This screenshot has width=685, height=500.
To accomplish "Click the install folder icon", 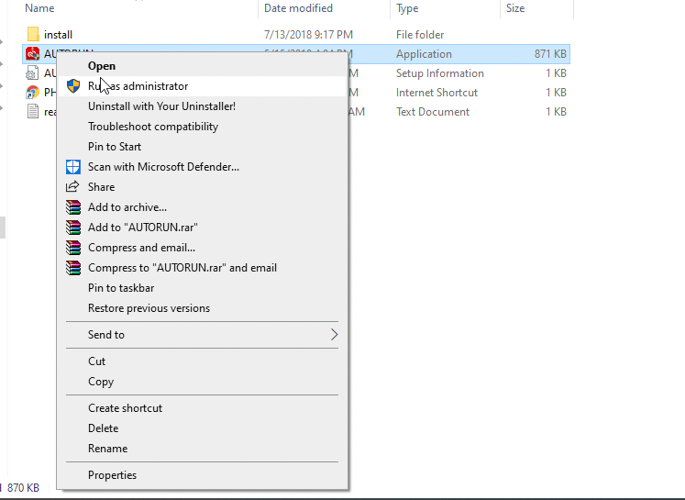I will click(x=32, y=35).
